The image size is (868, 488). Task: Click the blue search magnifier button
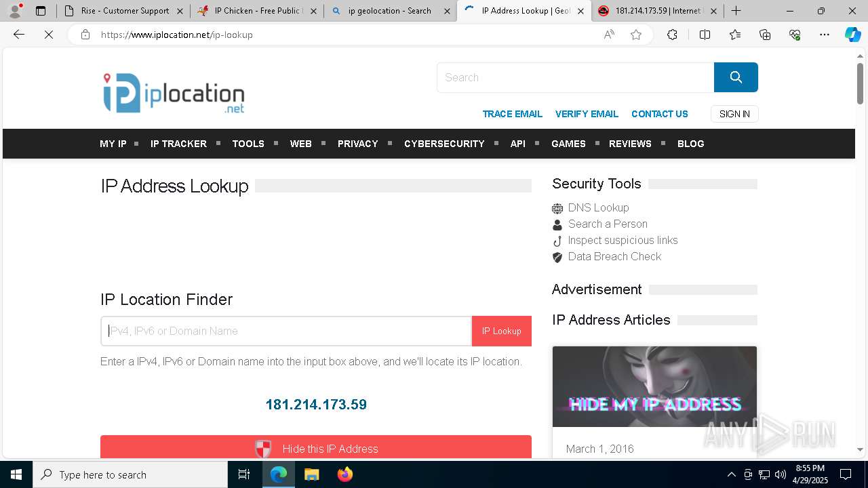point(736,77)
